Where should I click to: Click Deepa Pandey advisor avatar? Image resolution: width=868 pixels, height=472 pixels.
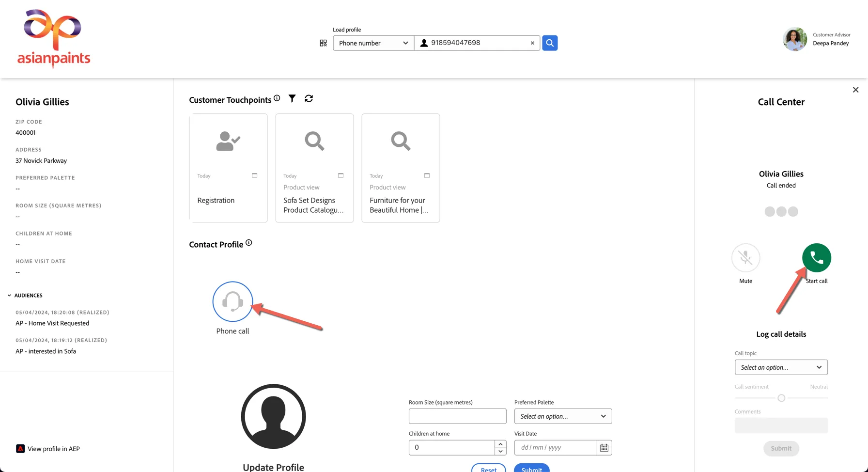point(795,39)
